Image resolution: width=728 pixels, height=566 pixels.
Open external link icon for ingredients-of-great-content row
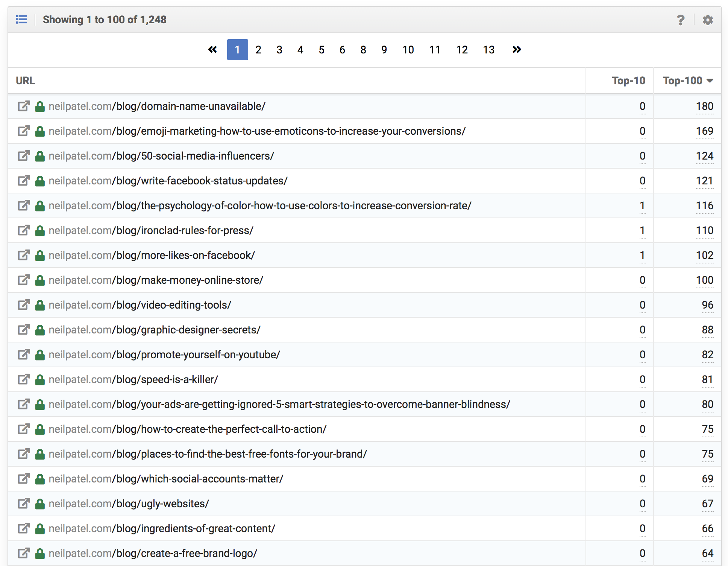24,528
